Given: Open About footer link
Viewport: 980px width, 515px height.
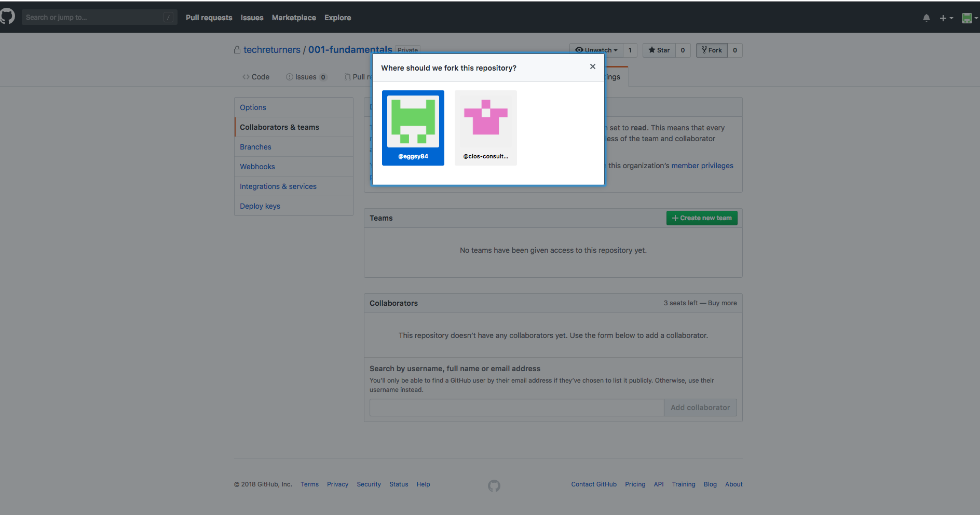Looking at the screenshot, I should click(734, 484).
